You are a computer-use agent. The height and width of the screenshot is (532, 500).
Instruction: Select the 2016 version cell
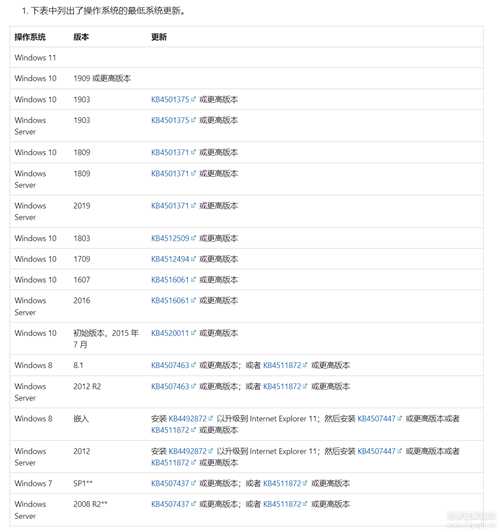82,300
